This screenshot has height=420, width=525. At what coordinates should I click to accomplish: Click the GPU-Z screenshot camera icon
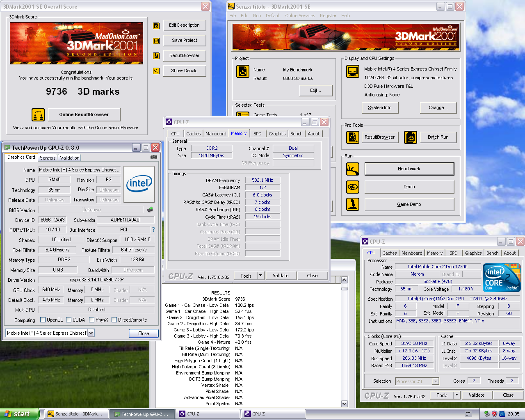(x=154, y=157)
